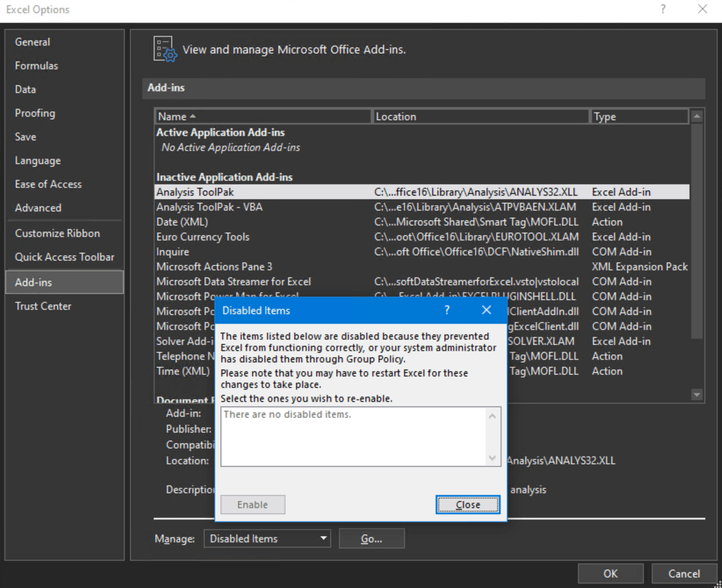Close the Disabled Items dialog

point(467,504)
